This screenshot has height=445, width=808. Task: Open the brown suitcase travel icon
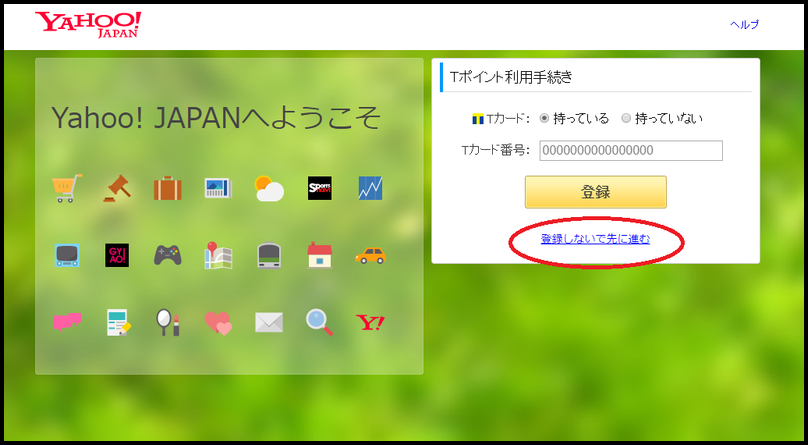167,188
